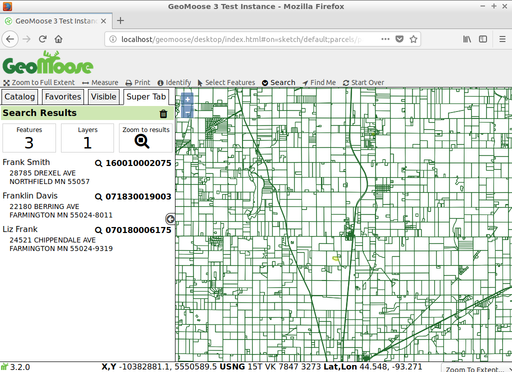Switch to the Visible tab
Image resolution: width=512 pixels, height=372 pixels.
[103, 97]
